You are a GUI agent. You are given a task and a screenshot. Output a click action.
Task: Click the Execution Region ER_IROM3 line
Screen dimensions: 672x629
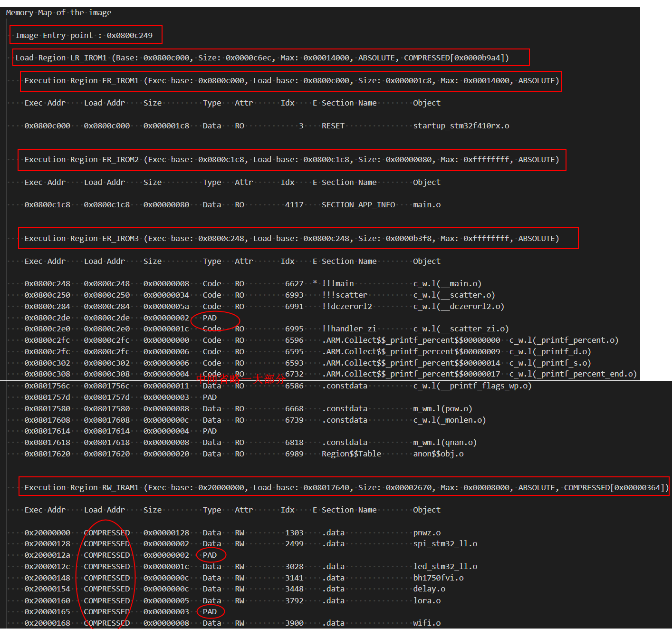(292, 239)
